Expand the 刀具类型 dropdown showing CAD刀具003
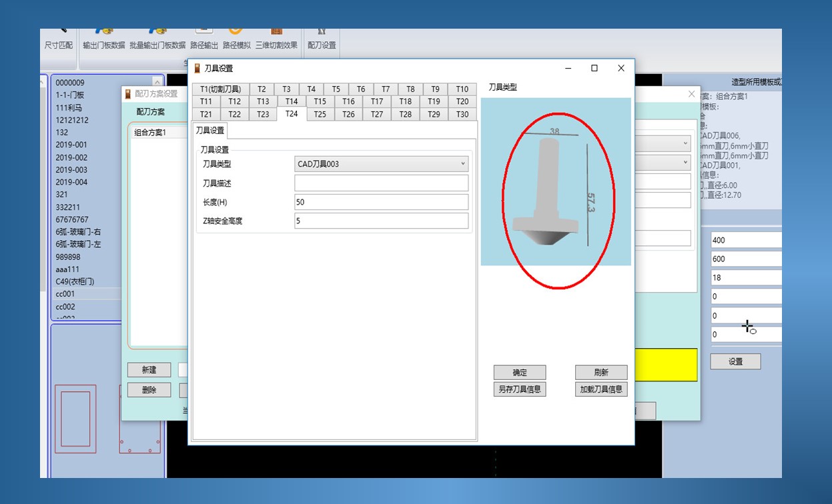Image resolution: width=832 pixels, height=504 pixels. [381, 164]
